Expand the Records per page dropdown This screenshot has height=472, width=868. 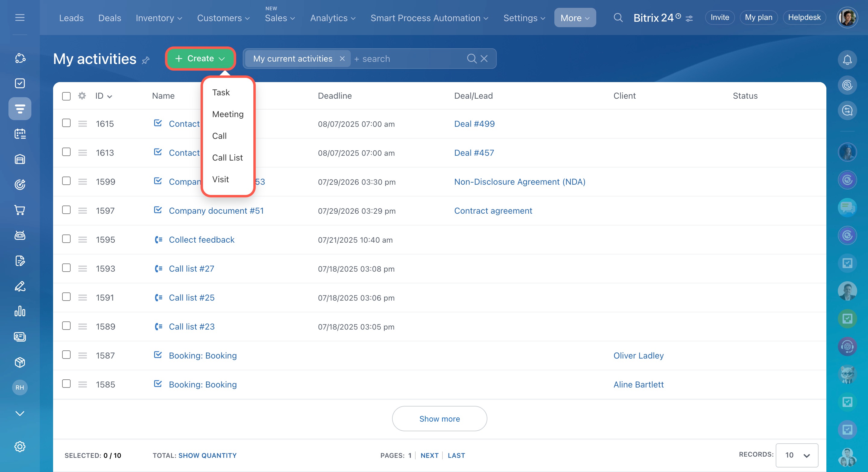click(x=797, y=455)
